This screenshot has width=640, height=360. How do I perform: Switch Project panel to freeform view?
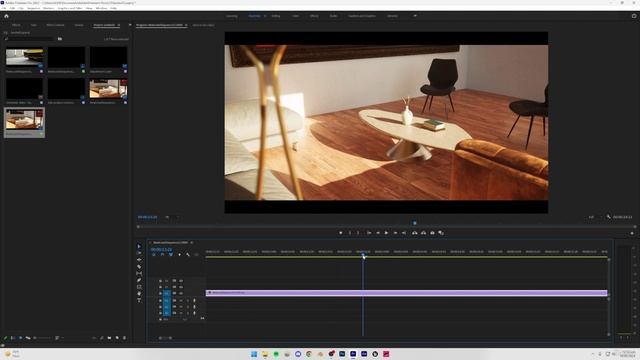(x=28, y=338)
